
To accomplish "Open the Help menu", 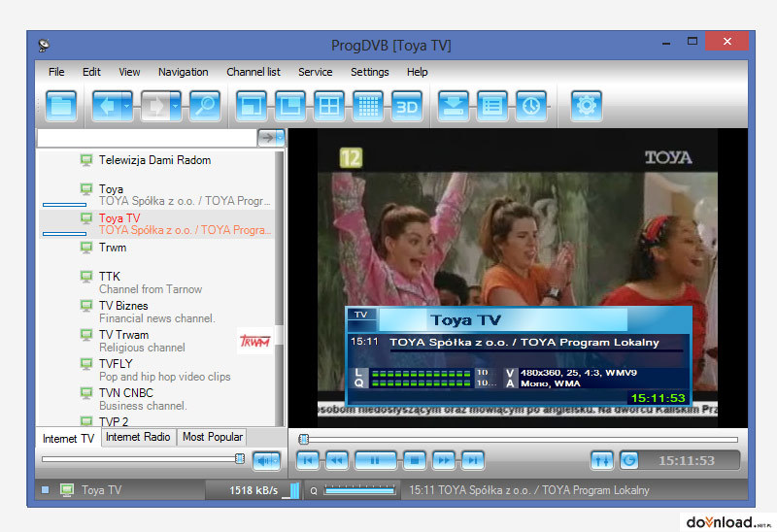I will click(418, 72).
